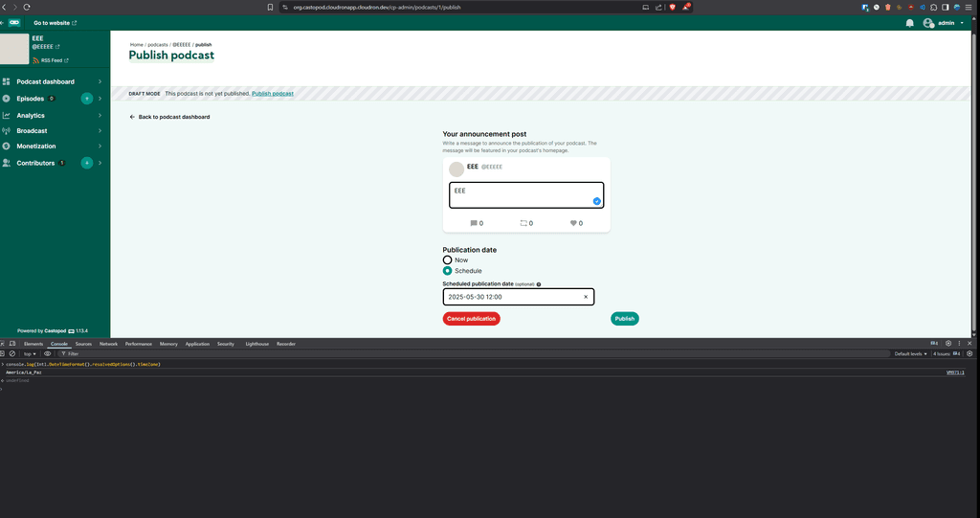Click the browser address bar URL
The image size is (980, 518).
pyautogui.click(x=377, y=7)
